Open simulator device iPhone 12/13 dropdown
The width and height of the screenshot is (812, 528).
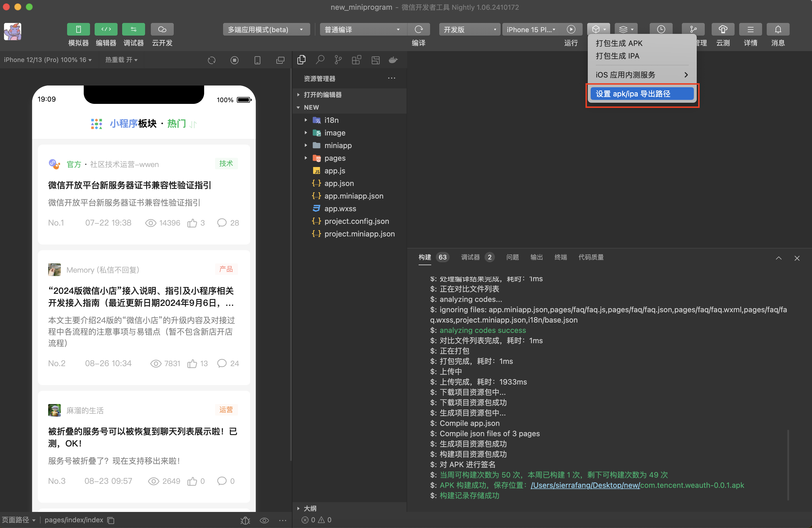(48, 60)
